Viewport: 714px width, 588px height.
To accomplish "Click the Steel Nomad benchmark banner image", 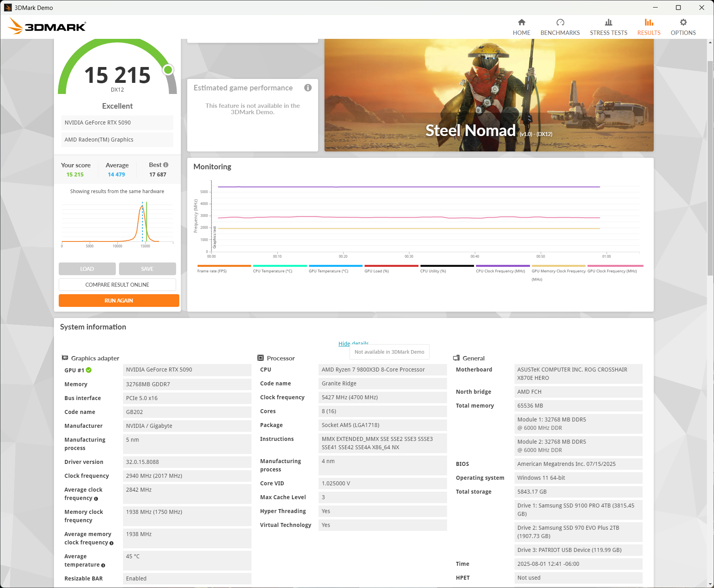I will 489,95.
